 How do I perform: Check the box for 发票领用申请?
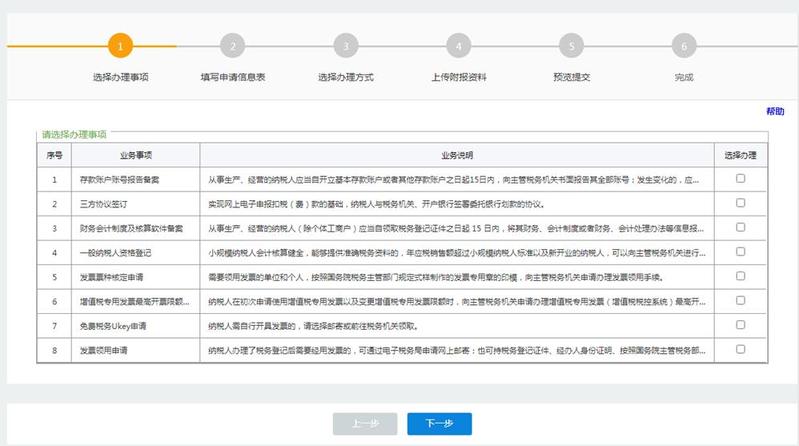point(740,349)
